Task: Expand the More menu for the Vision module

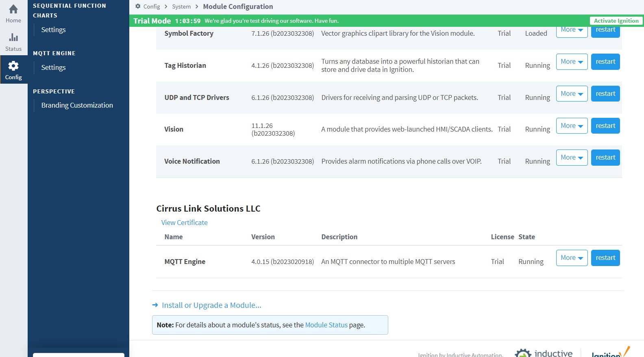Action: (x=571, y=126)
